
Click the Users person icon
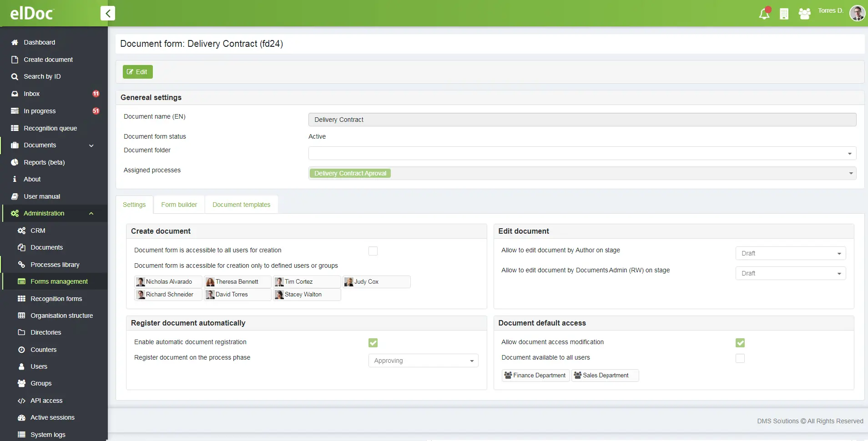[x=21, y=366]
